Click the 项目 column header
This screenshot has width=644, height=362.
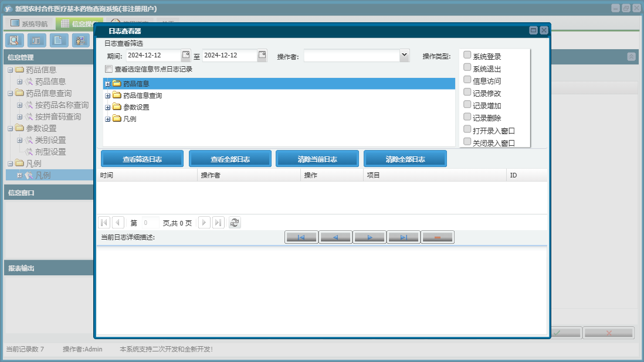[x=435, y=175]
